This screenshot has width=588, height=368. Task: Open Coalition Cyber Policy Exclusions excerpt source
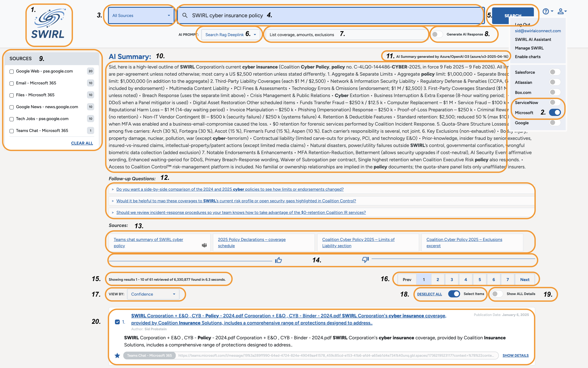pos(464,243)
